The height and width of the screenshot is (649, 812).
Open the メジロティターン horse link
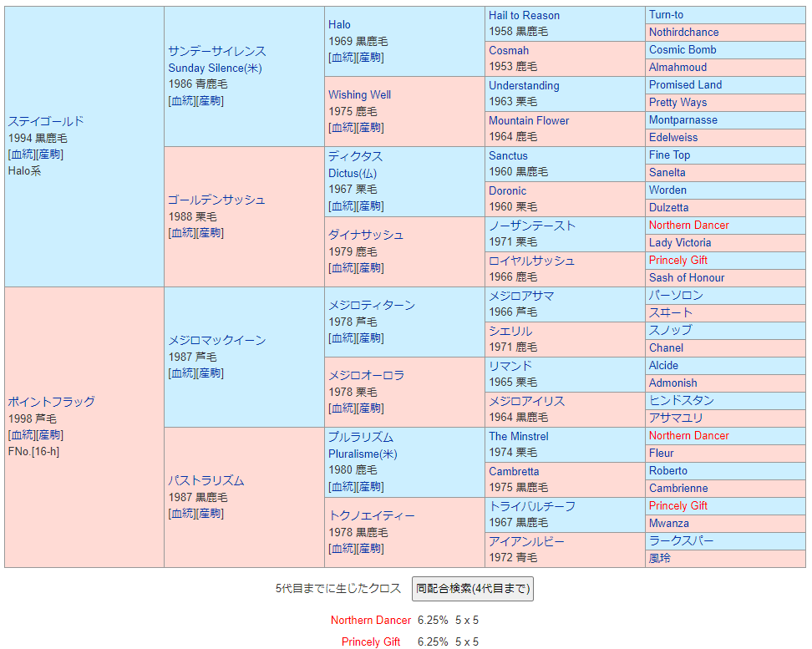(371, 305)
